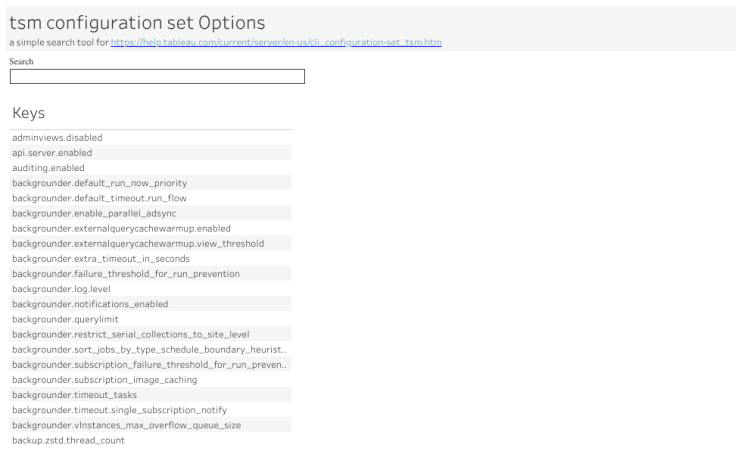Select the api.server.enabled key
This screenshot has height=454, width=736.
tap(52, 153)
